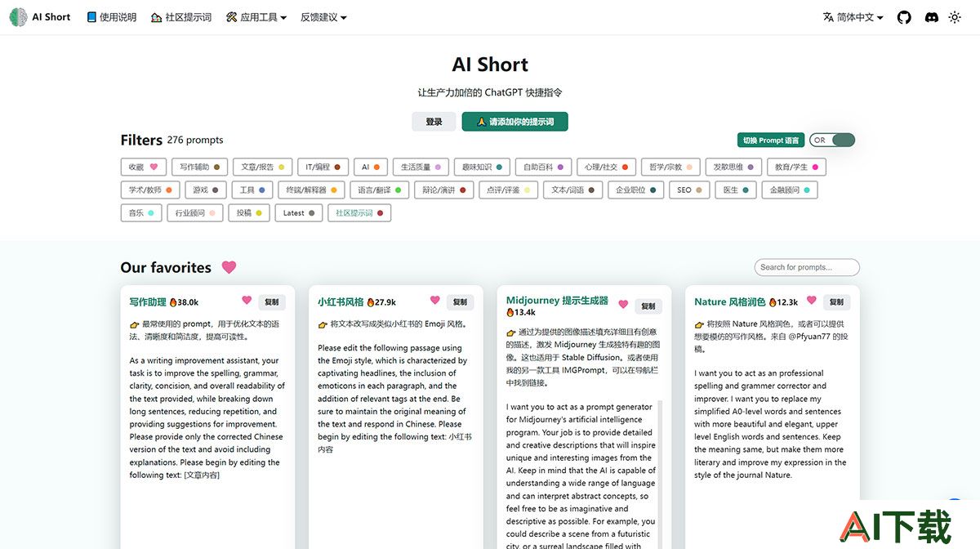Toggle the Latest filter tag
Screen dimensions: 980x549
(x=299, y=212)
